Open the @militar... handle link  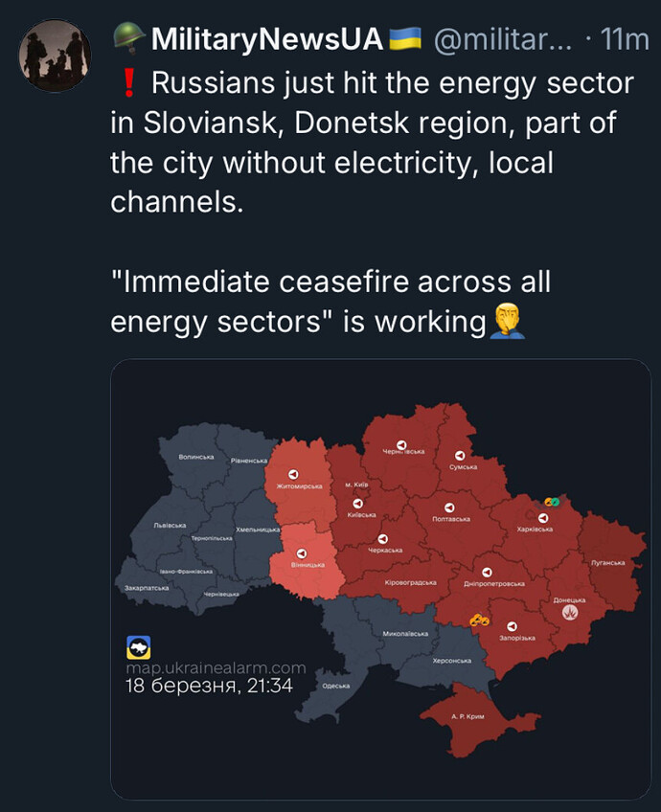(x=503, y=39)
